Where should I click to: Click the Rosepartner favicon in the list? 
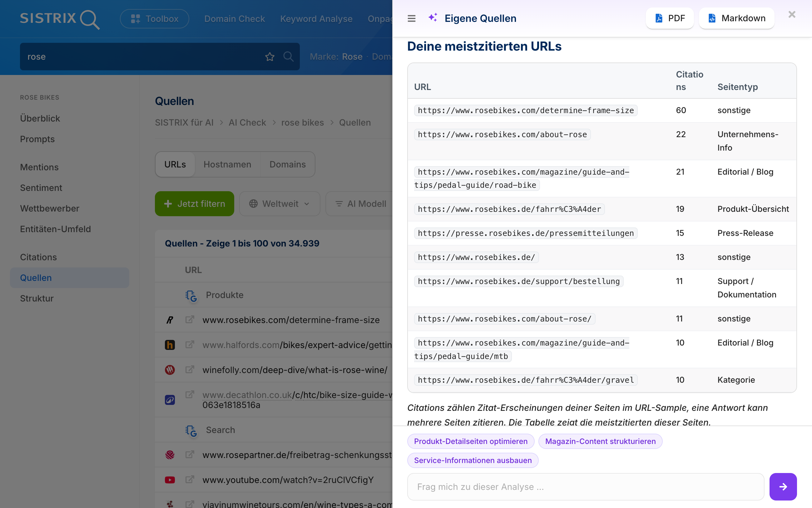(170, 455)
